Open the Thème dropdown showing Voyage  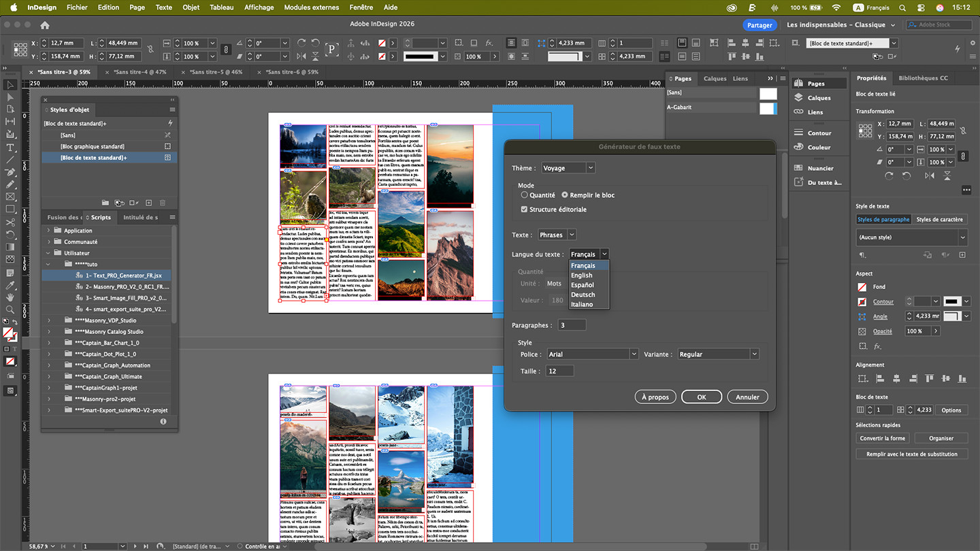(x=568, y=168)
